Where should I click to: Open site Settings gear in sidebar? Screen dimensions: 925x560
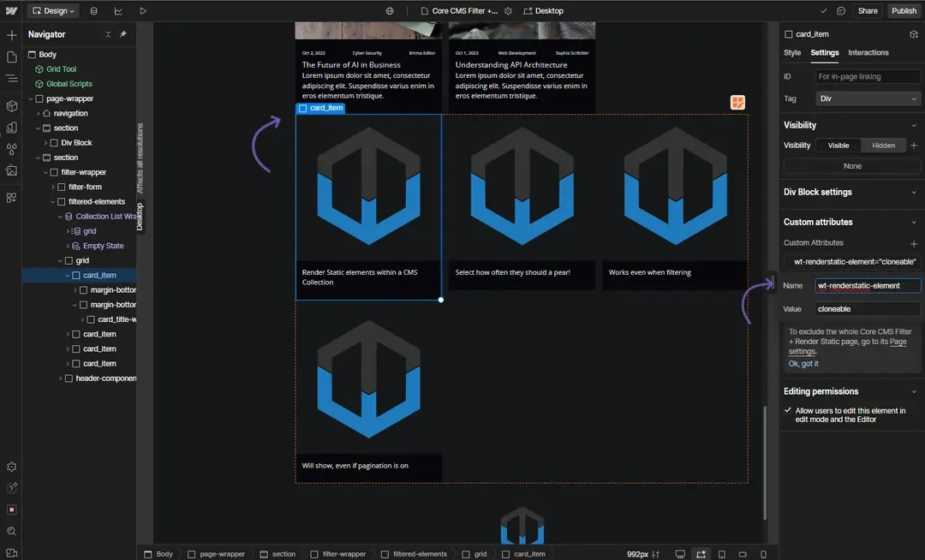[11, 467]
